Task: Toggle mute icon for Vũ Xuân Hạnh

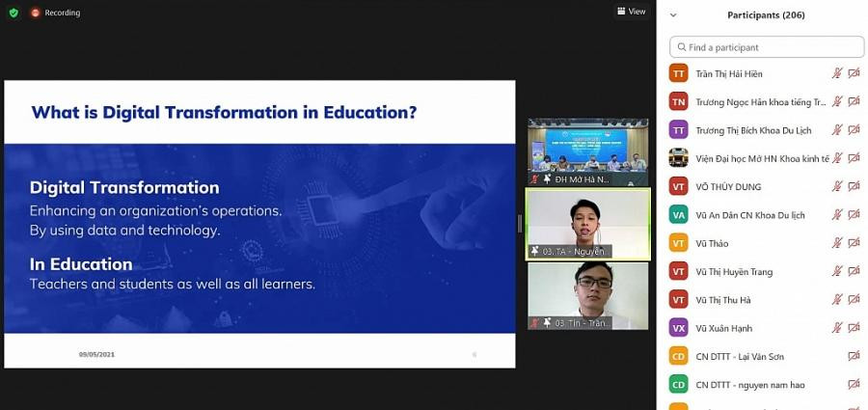Action: click(x=837, y=328)
